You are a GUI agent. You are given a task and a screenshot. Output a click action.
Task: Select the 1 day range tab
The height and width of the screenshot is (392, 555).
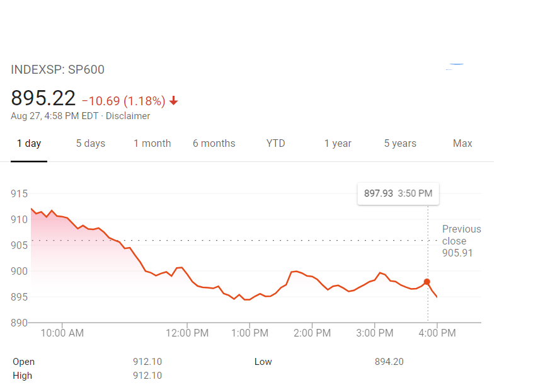click(29, 144)
